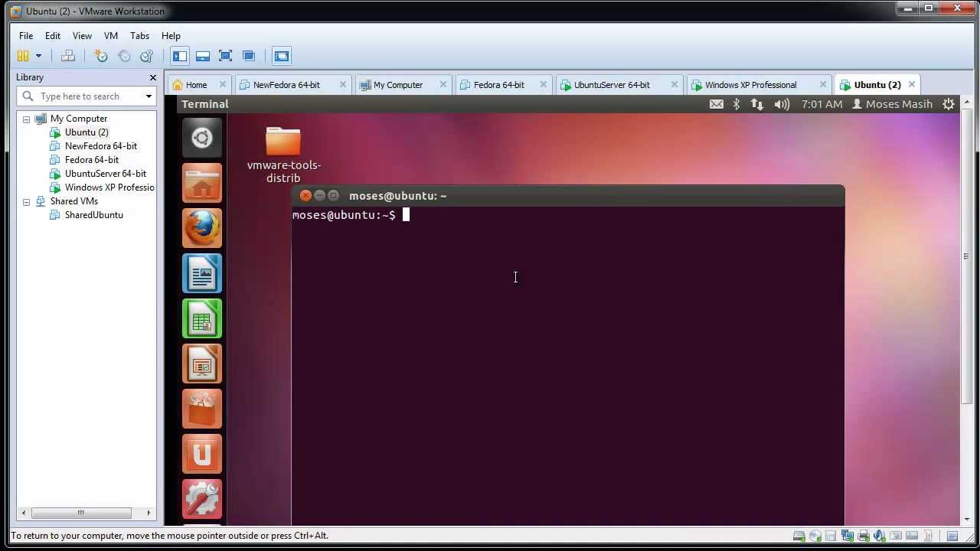Toggle the console view toolbar button

click(x=282, y=56)
